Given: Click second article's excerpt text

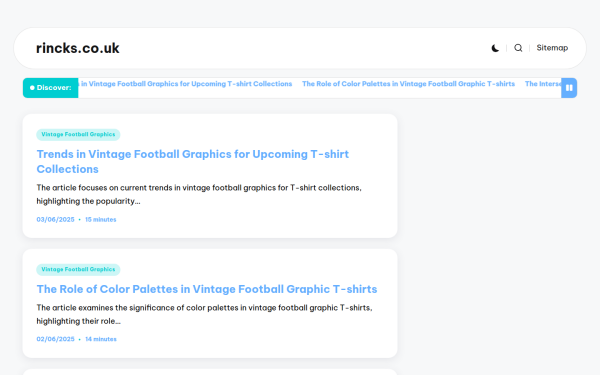Looking at the screenshot, I should click(204, 314).
